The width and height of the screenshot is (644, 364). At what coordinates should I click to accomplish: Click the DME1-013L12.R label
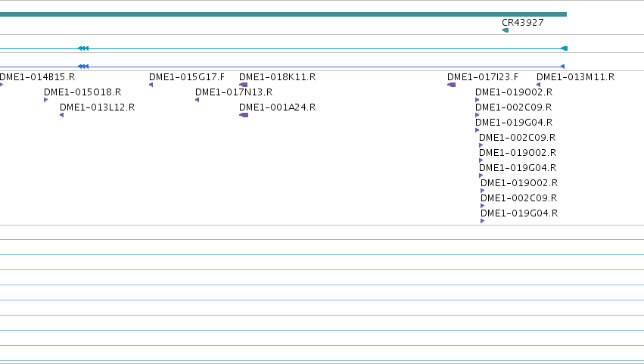[x=98, y=107]
